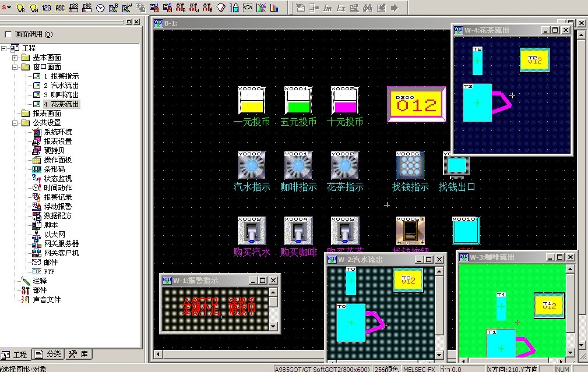Viewport: 588px width, 372px height.
Task: Toggle the 画面调用 checkbox
Action: coord(8,34)
